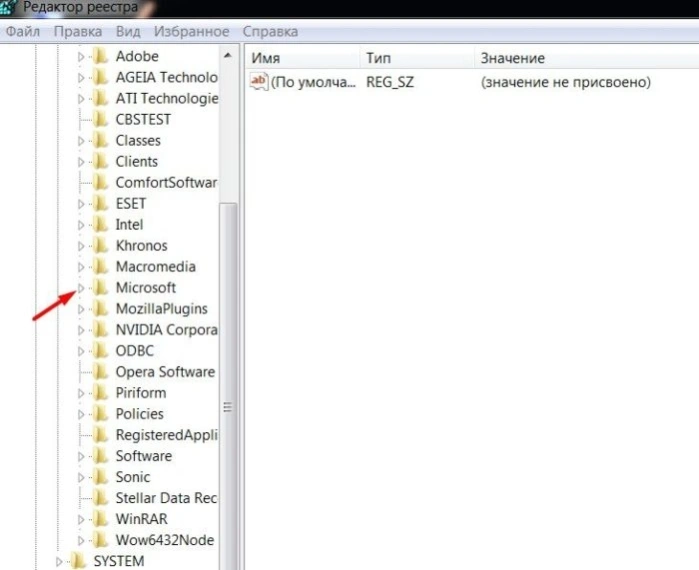Viewport: 699px width, 570px height.
Task: Click the ESET folder icon
Action: 101,203
